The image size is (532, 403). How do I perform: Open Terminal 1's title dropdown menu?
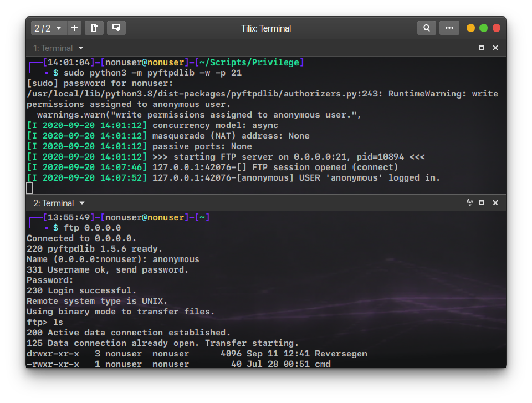pyautogui.click(x=81, y=48)
